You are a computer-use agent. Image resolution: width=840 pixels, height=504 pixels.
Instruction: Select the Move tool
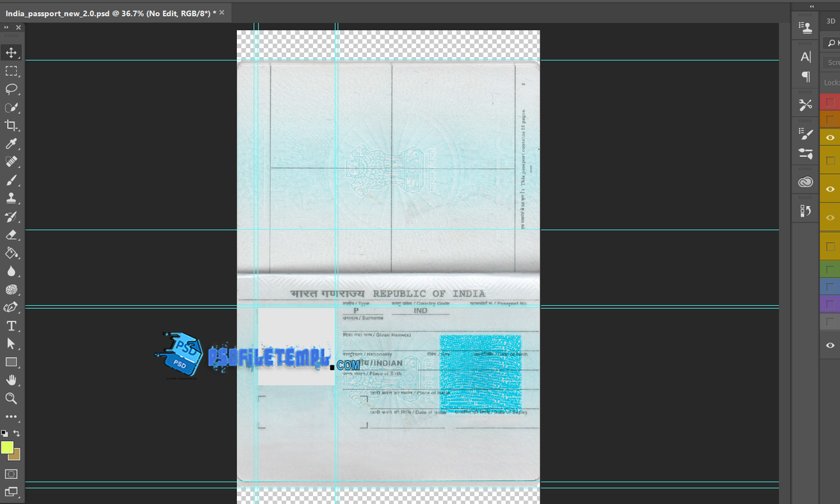pos(11,52)
